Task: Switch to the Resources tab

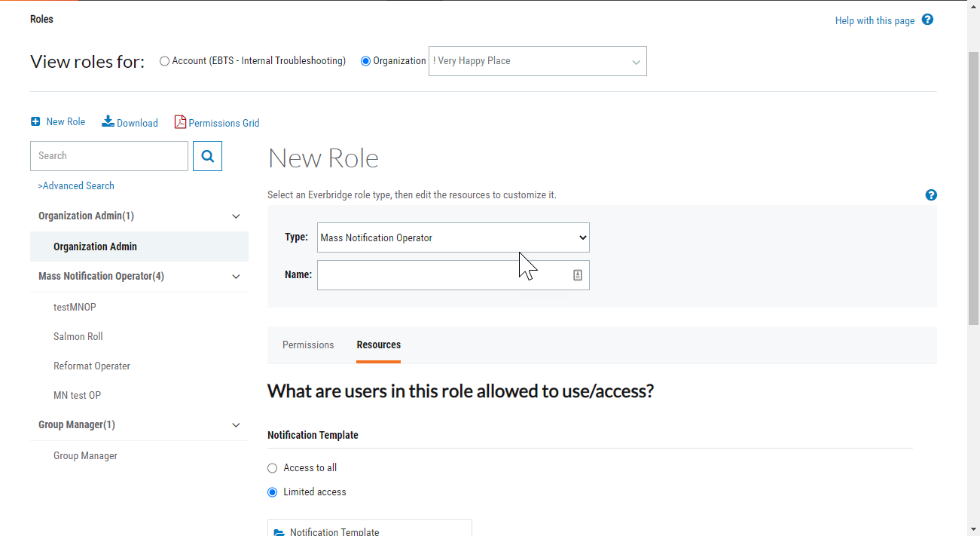Action: pyautogui.click(x=379, y=345)
